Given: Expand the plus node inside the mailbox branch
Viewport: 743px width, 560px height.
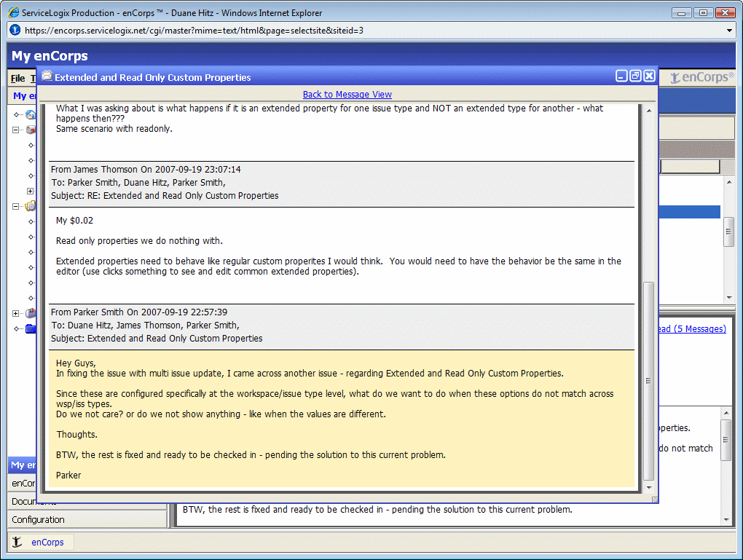Looking at the screenshot, I should [x=31, y=191].
